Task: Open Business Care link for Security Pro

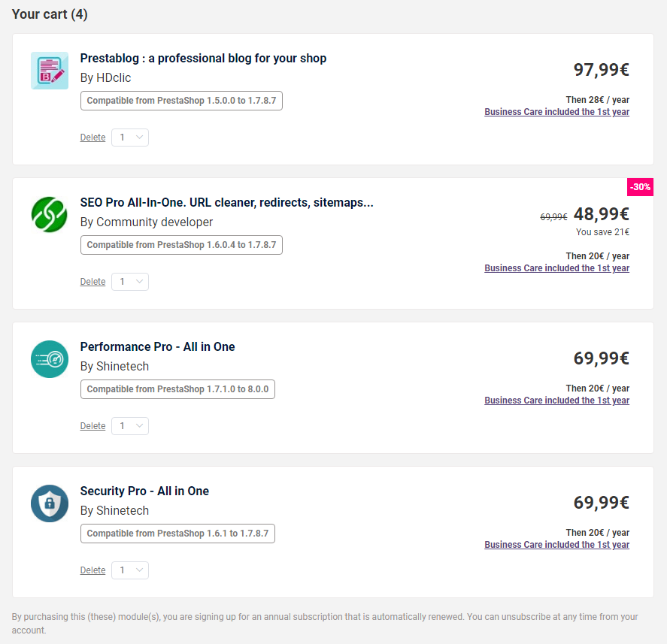Action: click(x=556, y=545)
